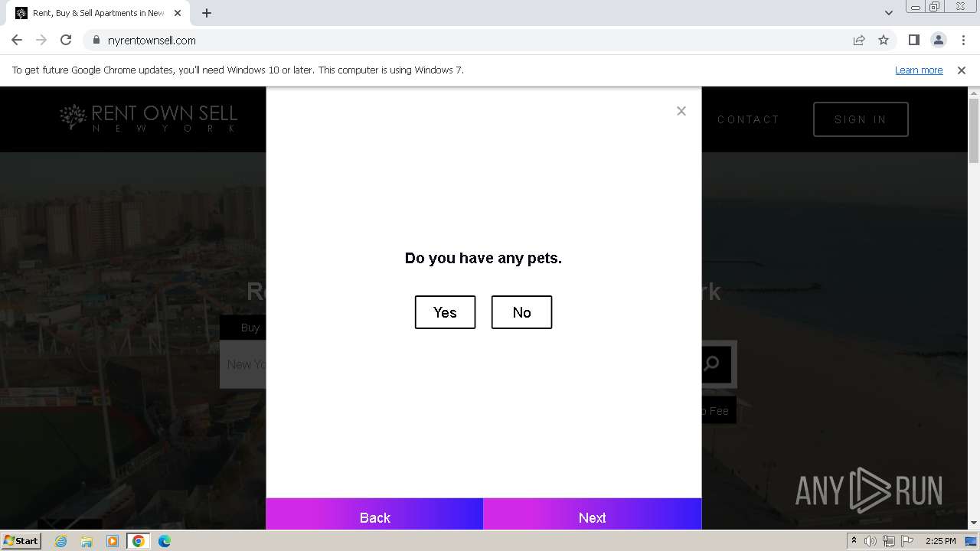The height and width of the screenshot is (551, 980).
Task: Click the 2:25 PM system clock
Action: 940,541
